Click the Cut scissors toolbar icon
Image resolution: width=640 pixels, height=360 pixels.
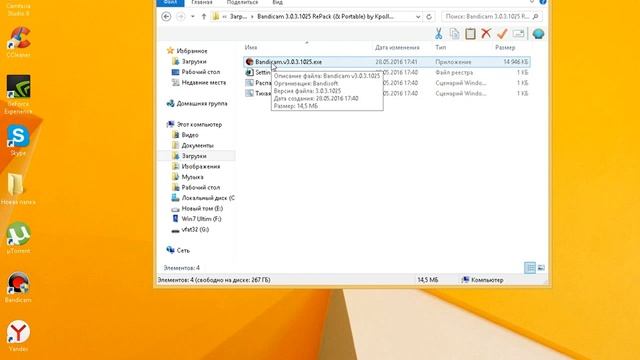pyautogui.click(x=439, y=33)
